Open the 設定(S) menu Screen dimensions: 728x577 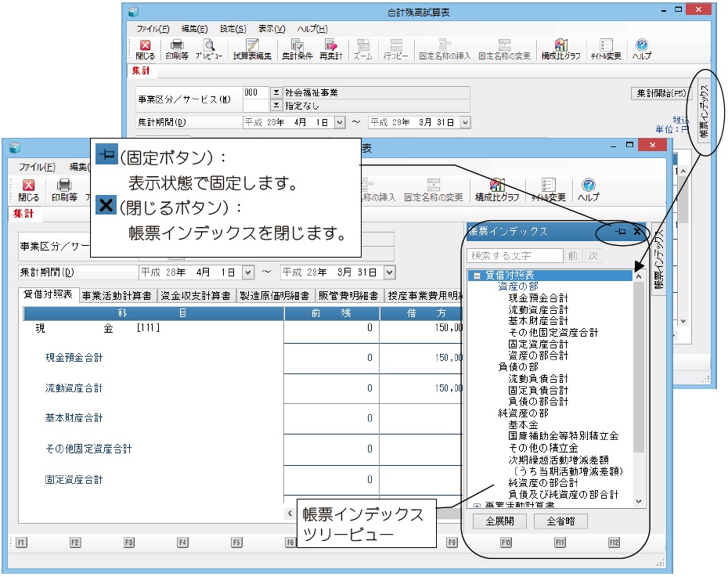(232, 28)
